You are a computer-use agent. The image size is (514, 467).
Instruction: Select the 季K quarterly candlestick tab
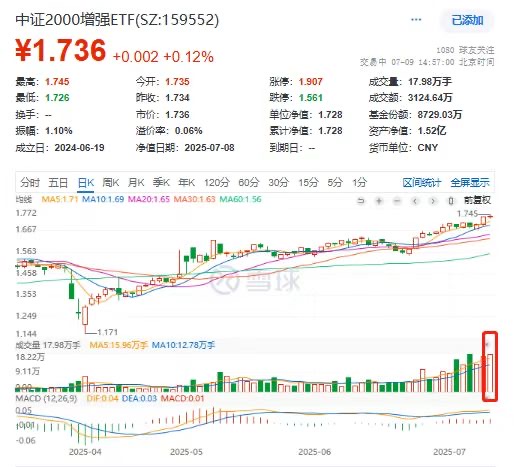pyautogui.click(x=161, y=183)
